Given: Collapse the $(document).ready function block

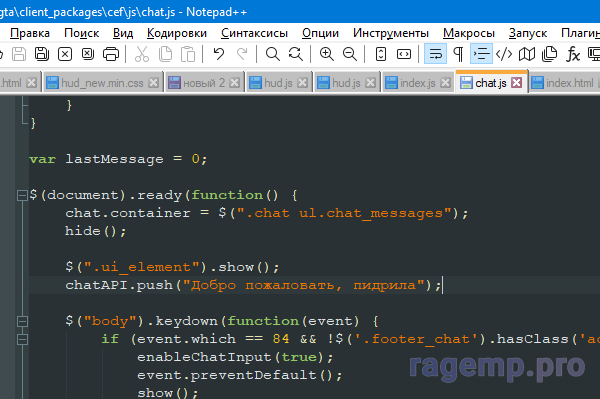Looking at the screenshot, I should [x=22, y=195].
